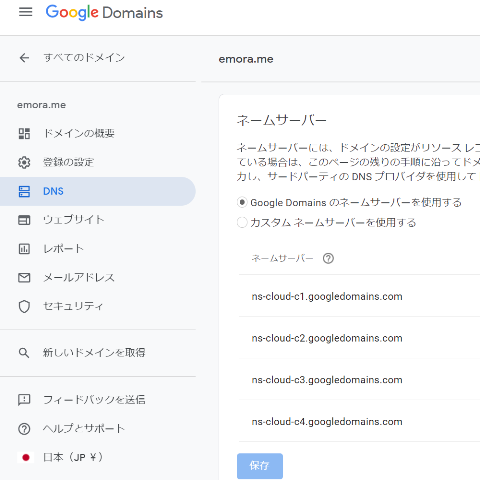The height and width of the screenshot is (480, 480).
Task: Click the ネームサーバー column header label
Action: 282,258
